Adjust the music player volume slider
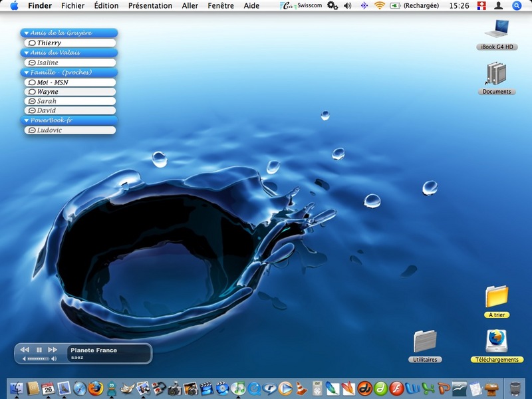532x399 pixels. tap(39, 358)
